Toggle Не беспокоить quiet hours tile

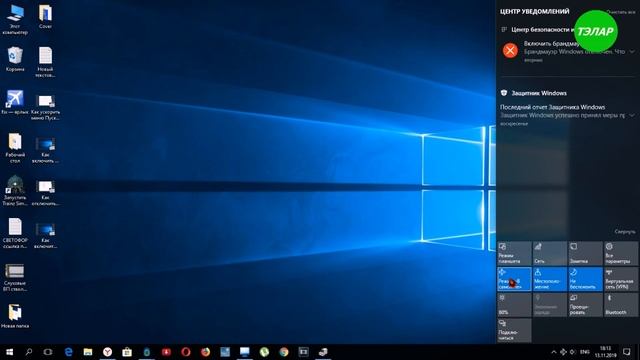tap(585, 279)
